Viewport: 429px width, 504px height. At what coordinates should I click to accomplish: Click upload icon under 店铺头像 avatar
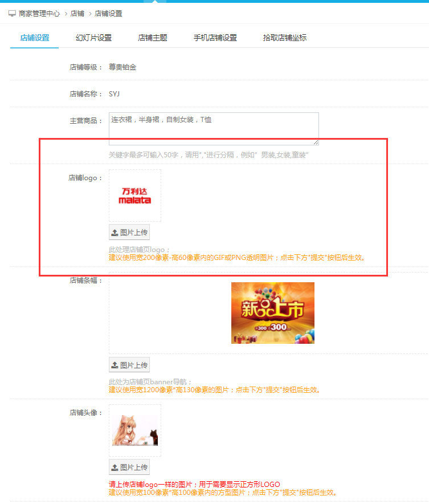tap(115, 468)
